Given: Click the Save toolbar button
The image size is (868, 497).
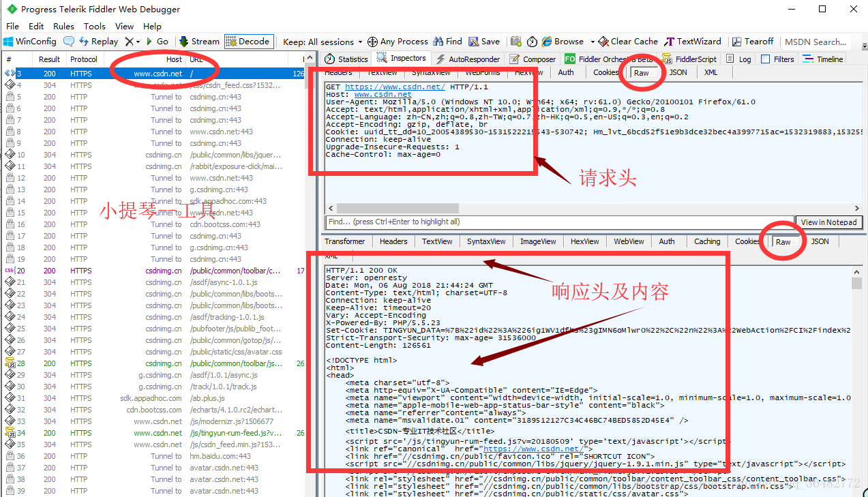Looking at the screenshot, I should pyautogui.click(x=483, y=42).
